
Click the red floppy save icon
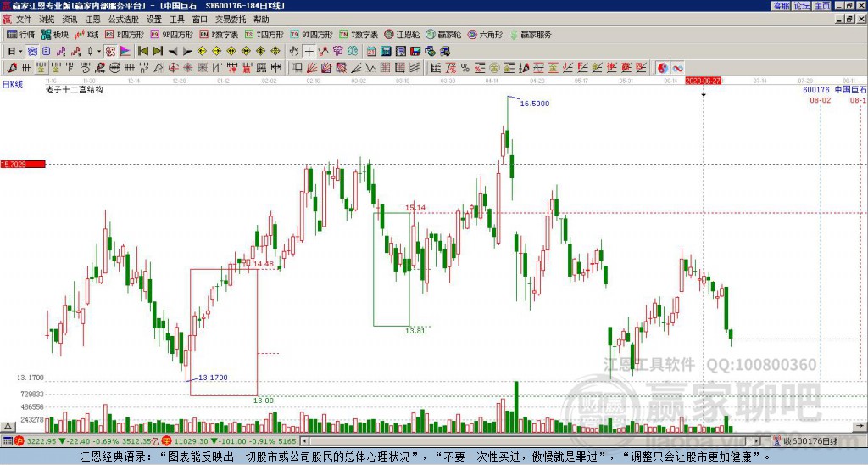pos(415,52)
